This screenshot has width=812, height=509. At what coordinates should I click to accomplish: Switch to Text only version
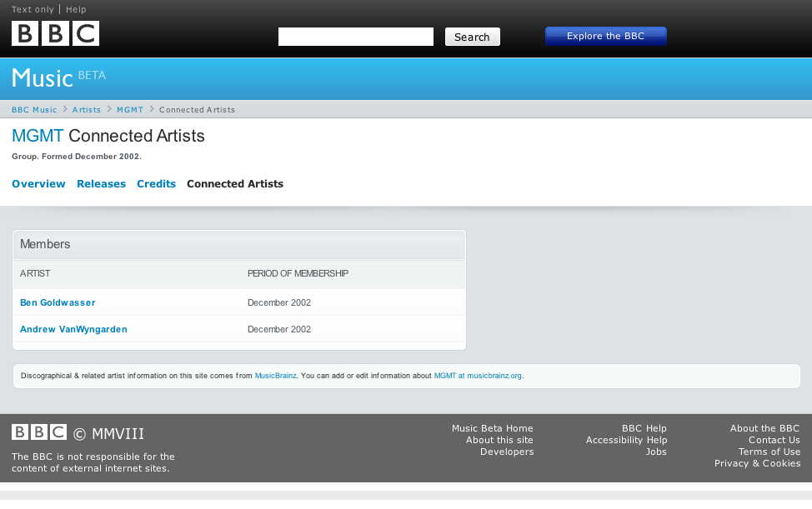click(33, 9)
